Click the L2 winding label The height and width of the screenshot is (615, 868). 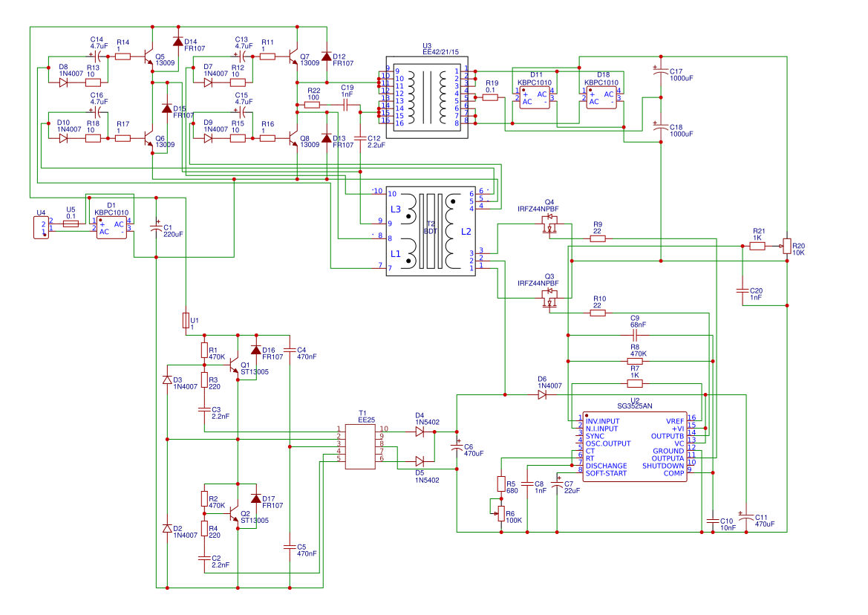click(466, 232)
